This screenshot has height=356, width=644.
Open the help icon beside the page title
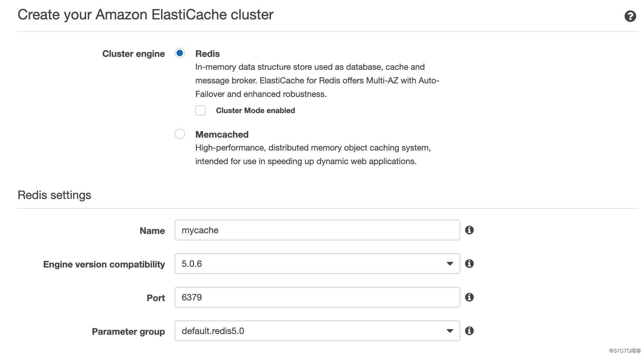point(630,16)
